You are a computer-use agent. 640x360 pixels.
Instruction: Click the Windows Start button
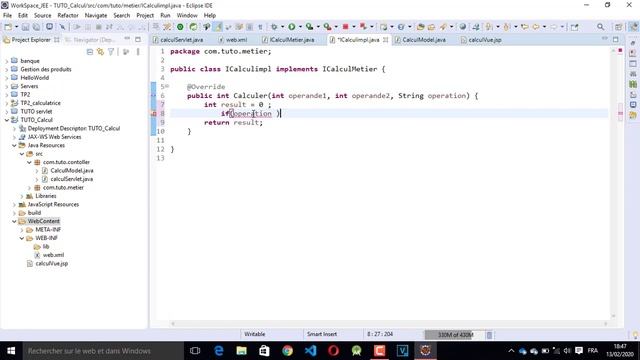pos(11,351)
